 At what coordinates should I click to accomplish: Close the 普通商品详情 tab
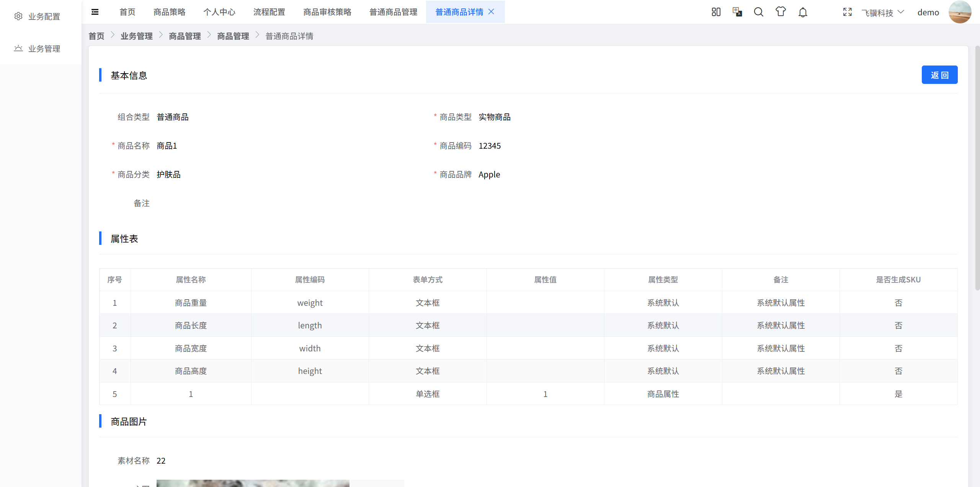[492, 12]
